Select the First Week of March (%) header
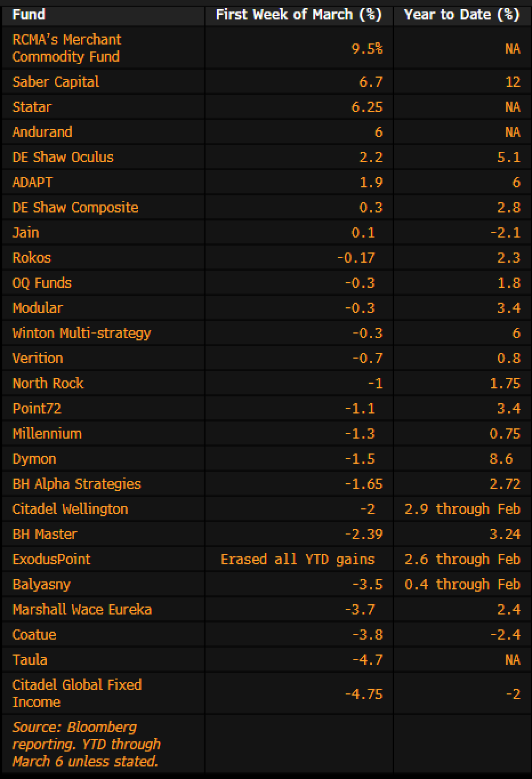532x779 pixels. coord(299,14)
